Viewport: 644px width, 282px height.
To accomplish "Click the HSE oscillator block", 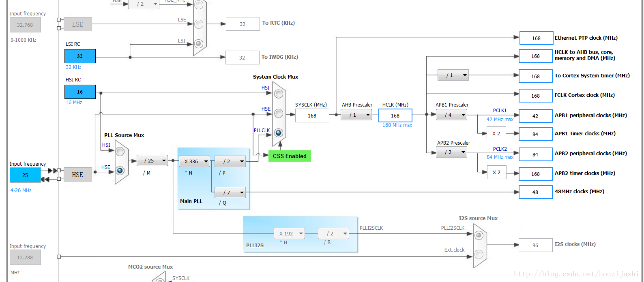I will [x=77, y=175].
